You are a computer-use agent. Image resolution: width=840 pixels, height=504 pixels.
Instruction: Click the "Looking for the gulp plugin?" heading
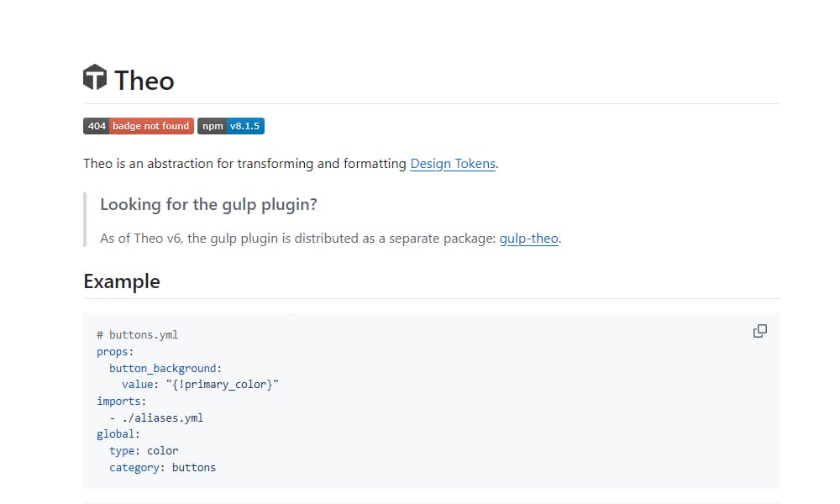coord(208,204)
